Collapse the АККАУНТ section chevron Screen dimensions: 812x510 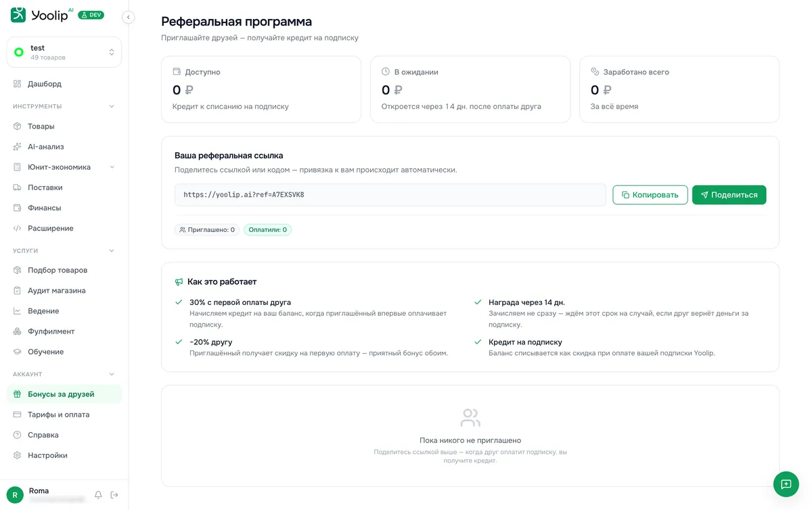[x=112, y=374]
